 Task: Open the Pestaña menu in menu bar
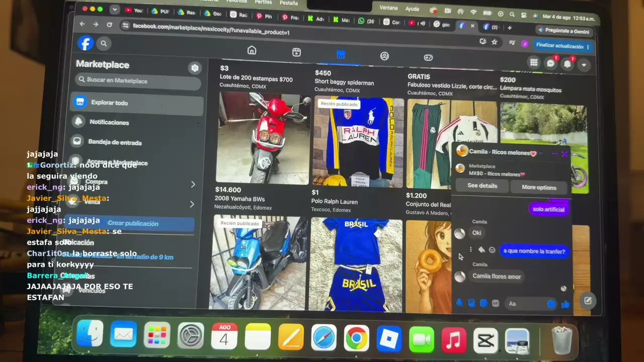289,3
